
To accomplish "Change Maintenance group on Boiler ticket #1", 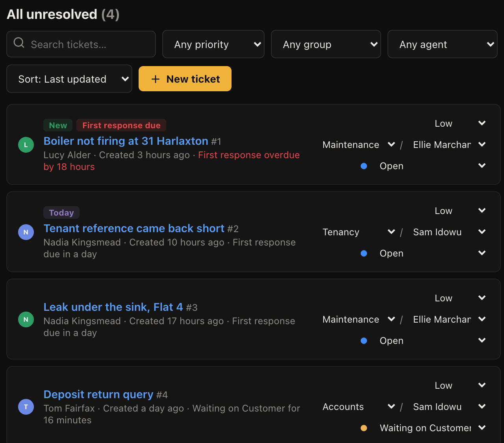I will (358, 145).
